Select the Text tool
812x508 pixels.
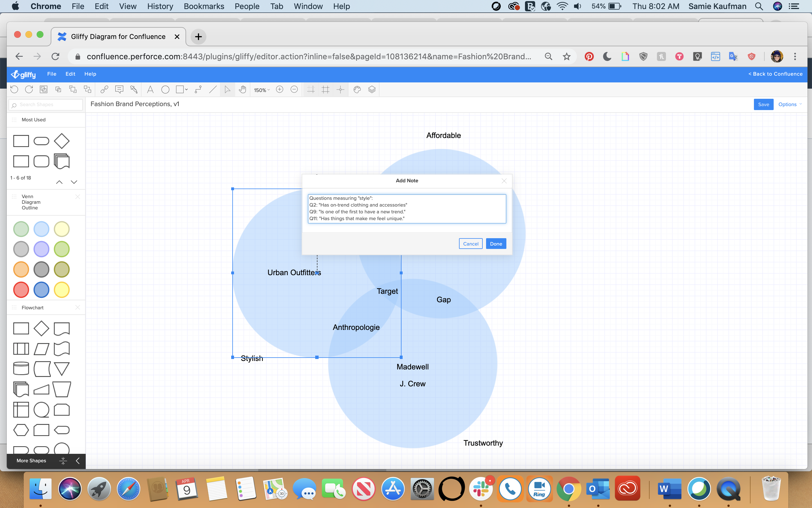tap(150, 89)
